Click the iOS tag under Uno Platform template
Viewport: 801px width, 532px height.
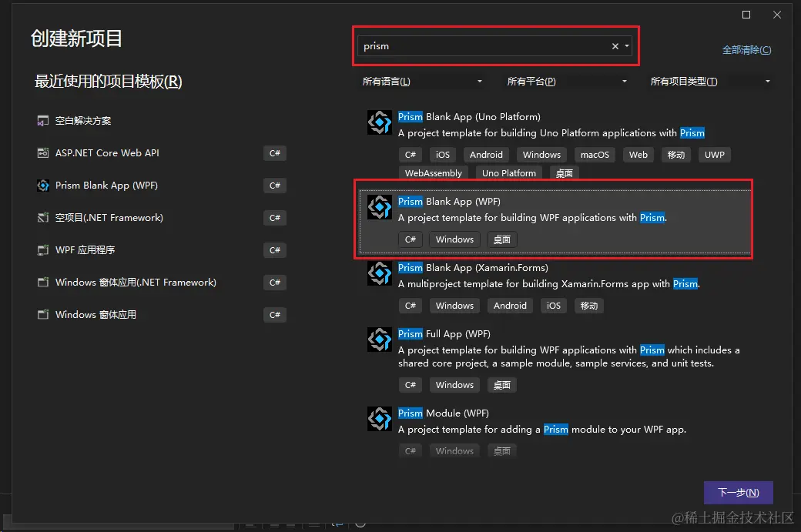pyautogui.click(x=442, y=155)
